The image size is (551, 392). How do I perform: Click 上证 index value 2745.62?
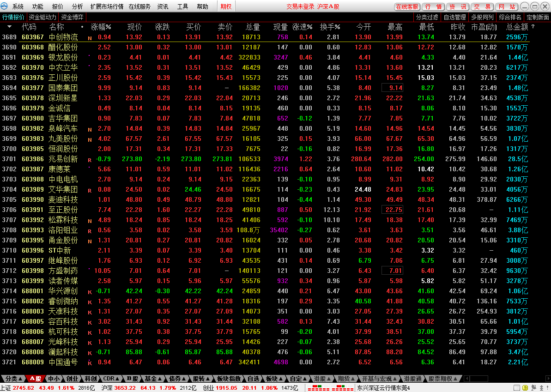pyautogui.click(x=24, y=388)
